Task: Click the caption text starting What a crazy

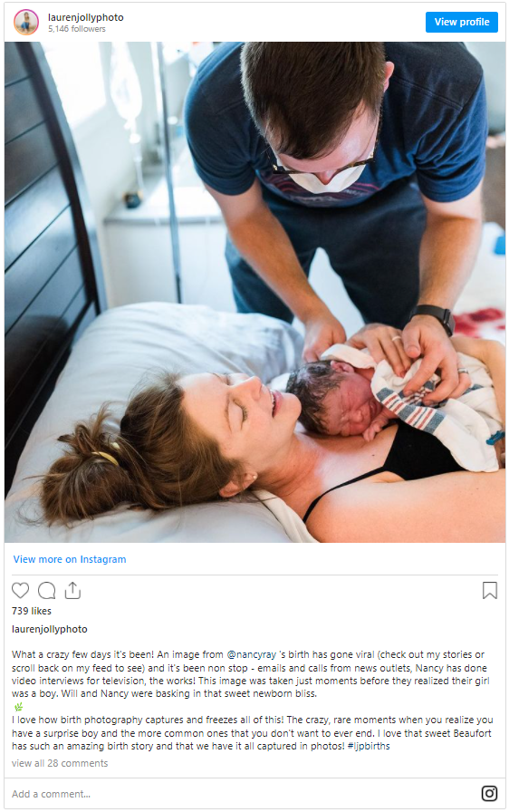Action: pyautogui.click(x=250, y=674)
